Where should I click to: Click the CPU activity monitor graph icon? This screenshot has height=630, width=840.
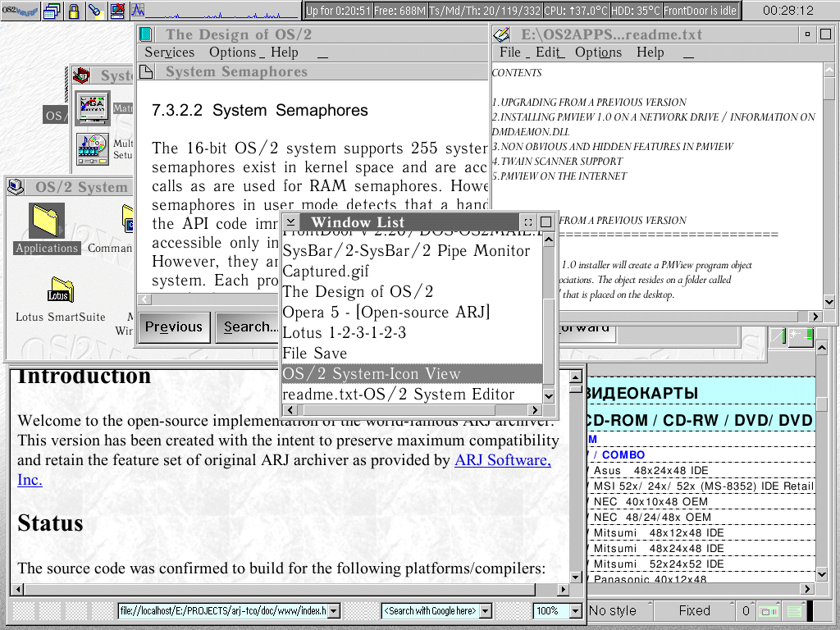point(138,10)
